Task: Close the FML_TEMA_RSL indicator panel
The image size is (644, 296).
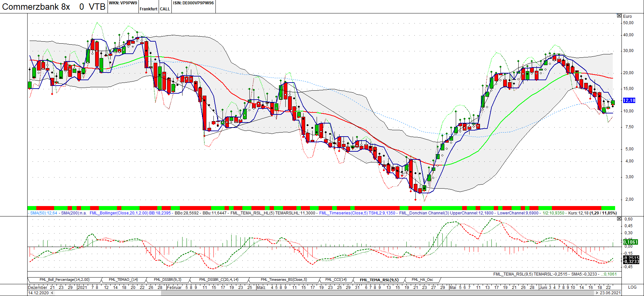Action: 619,219
